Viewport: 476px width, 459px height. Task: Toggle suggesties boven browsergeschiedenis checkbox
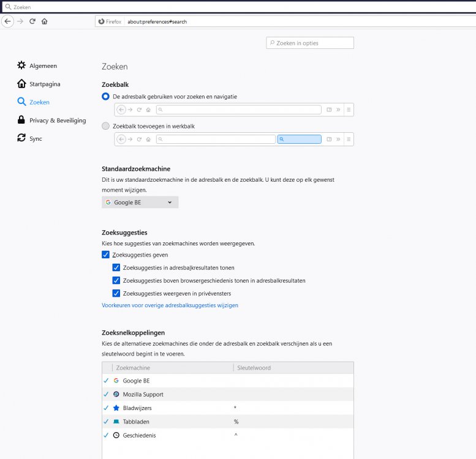[x=116, y=280]
